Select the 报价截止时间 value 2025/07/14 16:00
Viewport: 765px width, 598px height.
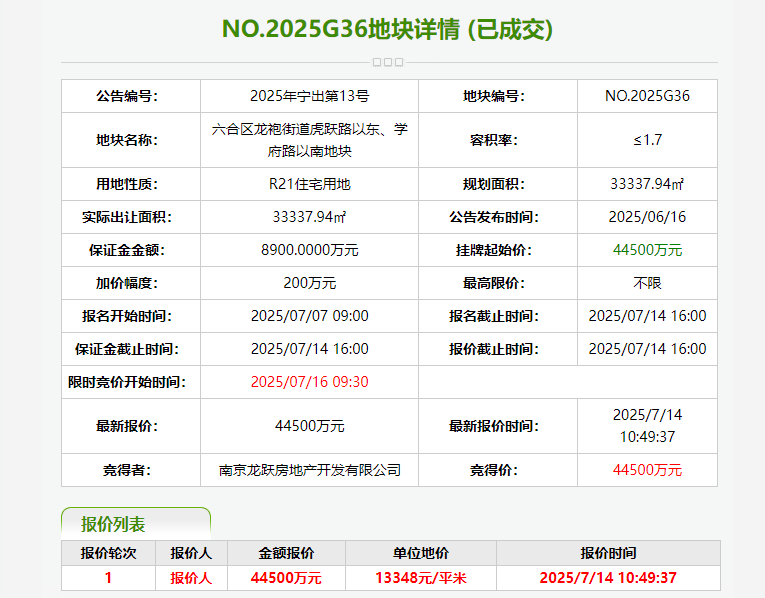[x=647, y=349]
